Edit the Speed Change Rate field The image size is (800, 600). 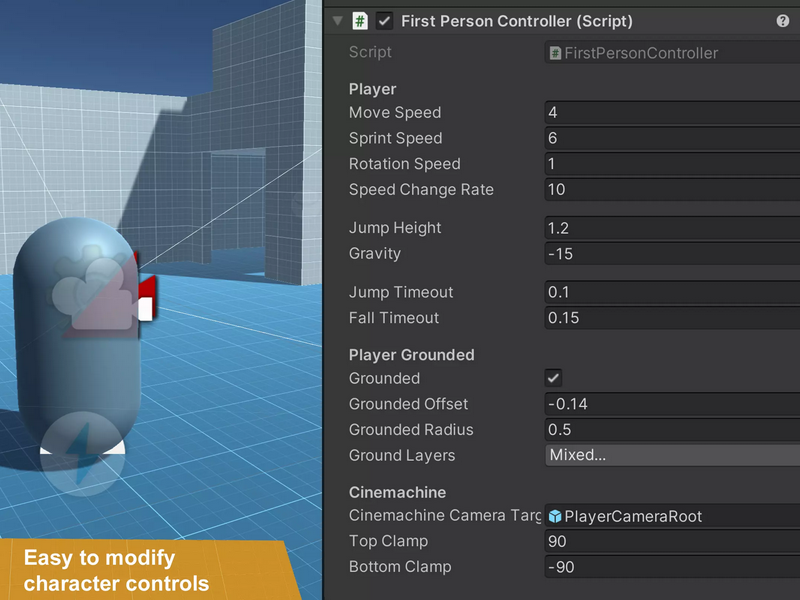(672, 189)
